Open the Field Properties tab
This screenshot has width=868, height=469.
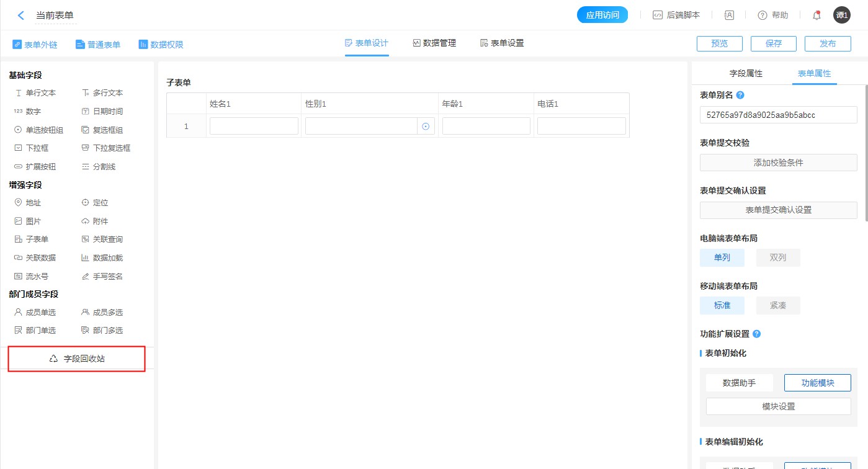(746, 73)
